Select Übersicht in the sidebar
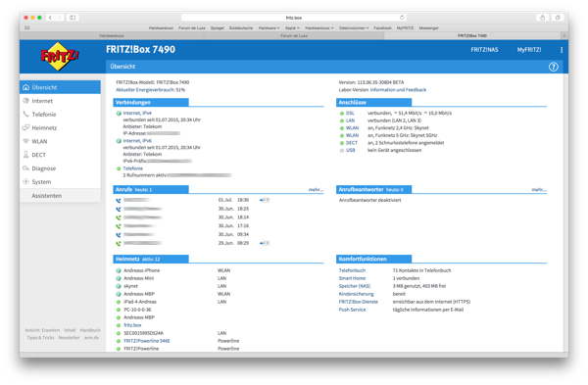This screenshot has width=588, height=385. 60,87
